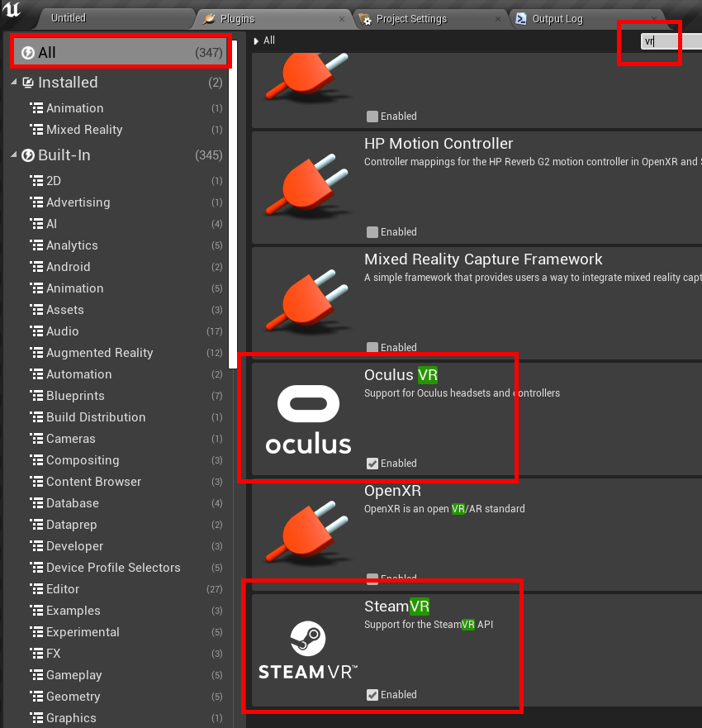Collapse the Built-In category tree
The width and height of the screenshot is (702, 728).
pyautogui.click(x=14, y=155)
